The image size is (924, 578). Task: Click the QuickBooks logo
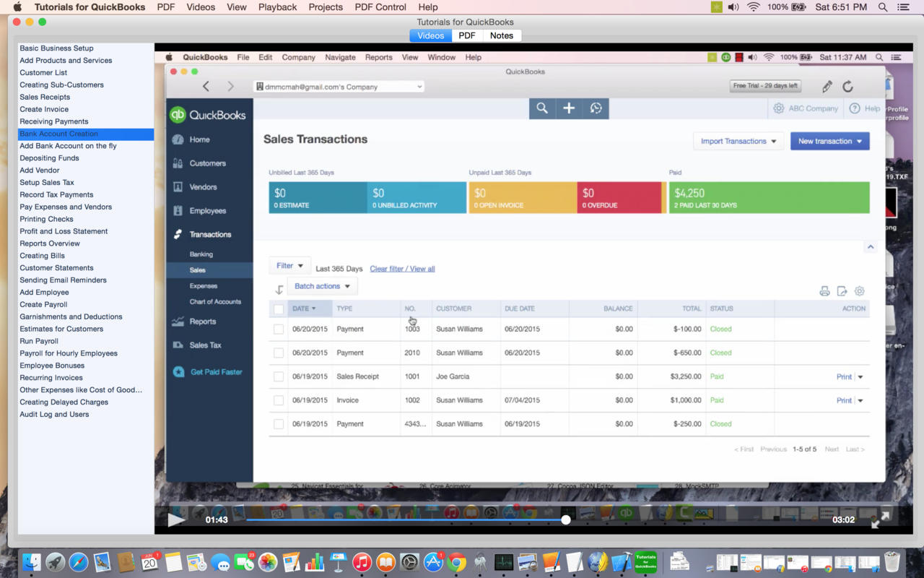[207, 115]
